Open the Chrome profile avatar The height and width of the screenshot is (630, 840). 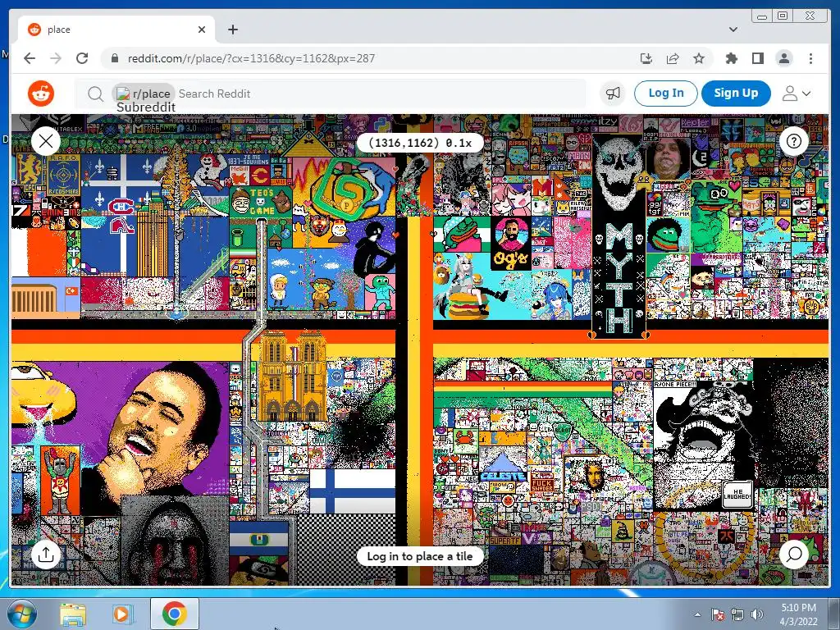point(783,58)
